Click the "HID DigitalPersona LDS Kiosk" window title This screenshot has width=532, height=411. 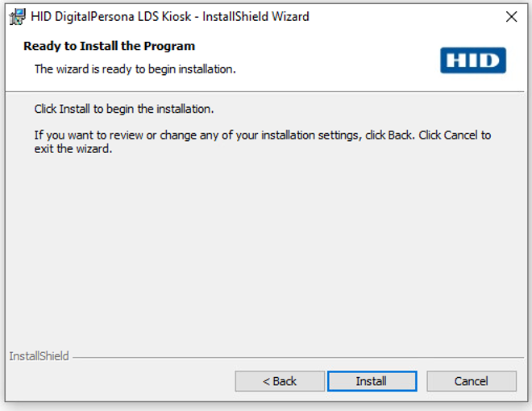(x=169, y=17)
